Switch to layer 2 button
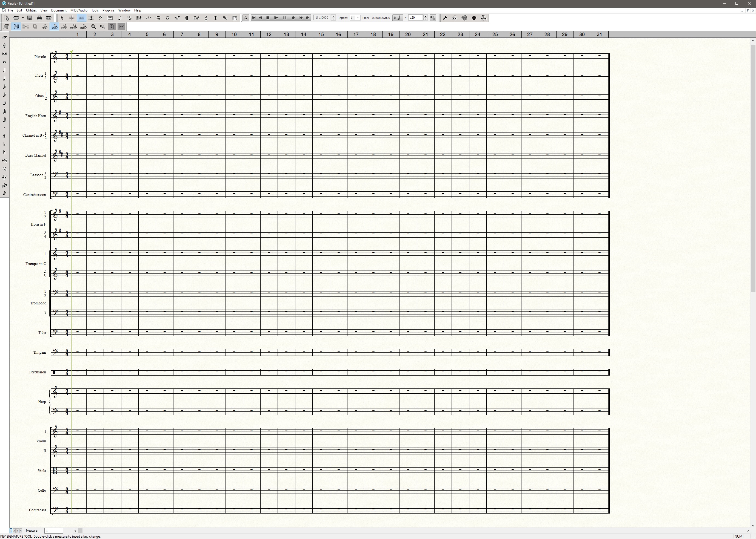 coord(14,531)
